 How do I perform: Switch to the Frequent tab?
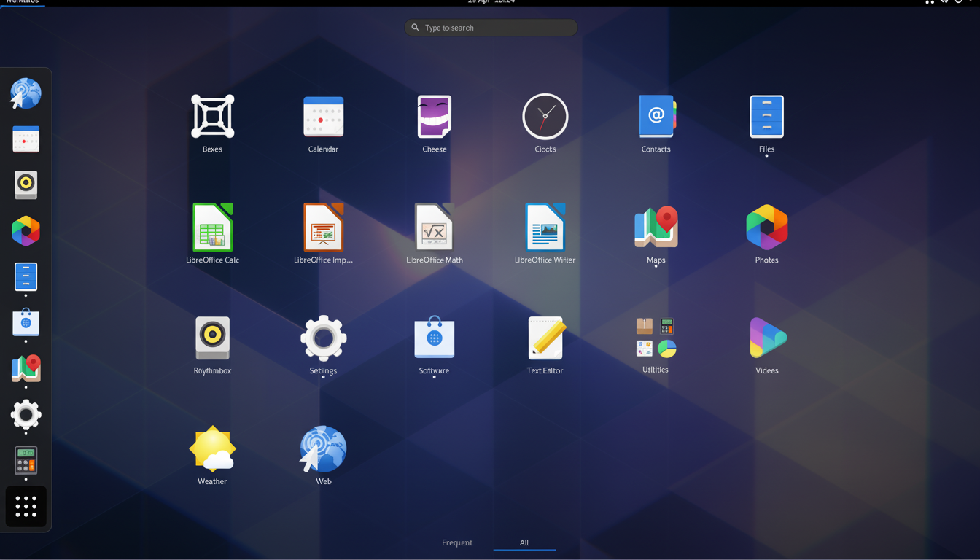point(457,542)
